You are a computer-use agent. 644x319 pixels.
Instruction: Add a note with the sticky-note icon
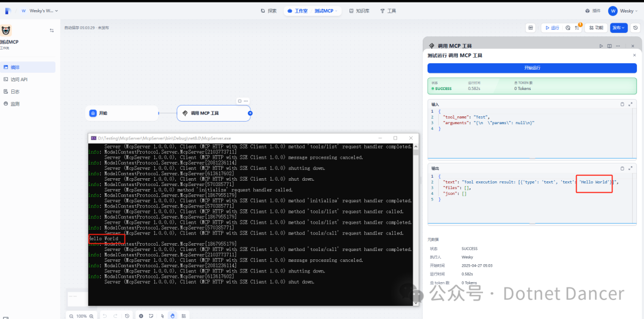[x=151, y=315]
